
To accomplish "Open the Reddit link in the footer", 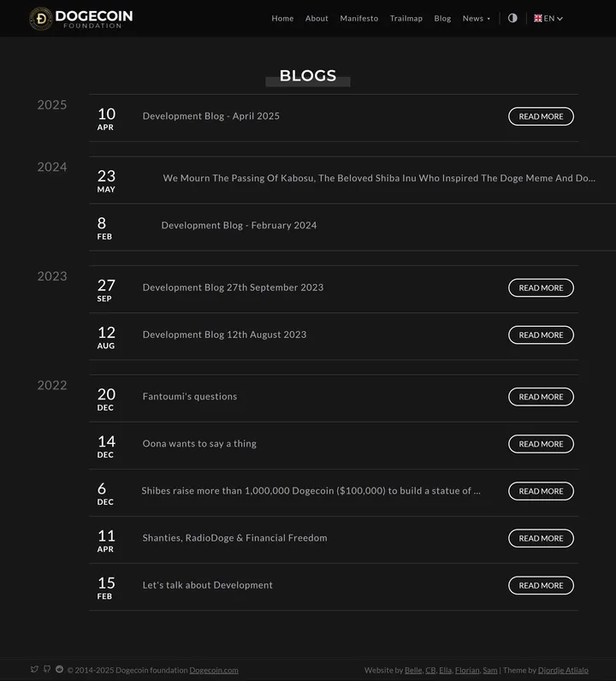I will pos(59,669).
